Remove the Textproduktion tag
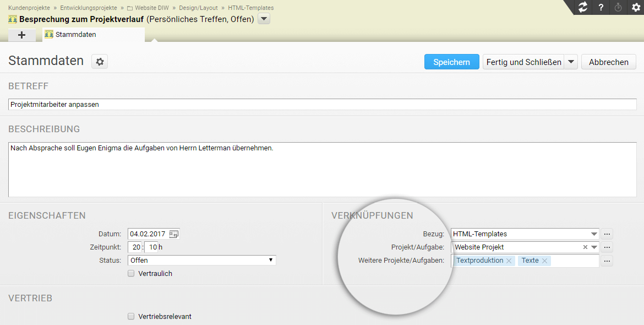The height and width of the screenshot is (325, 644). click(x=509, y=261)
